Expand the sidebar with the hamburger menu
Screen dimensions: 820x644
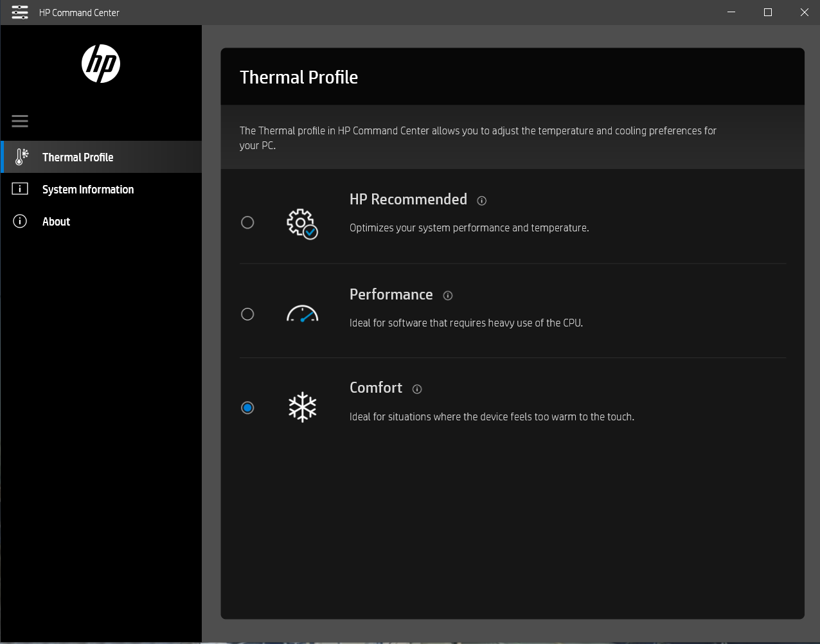(19, 121)
